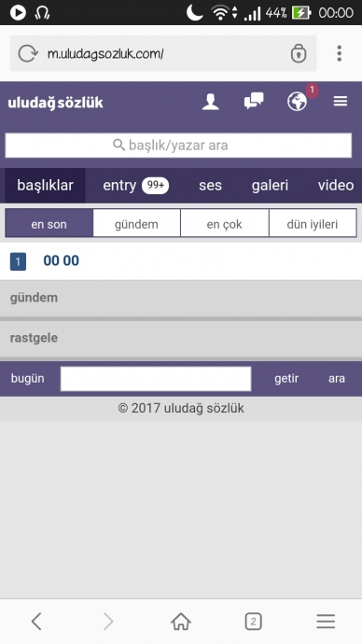The width and height of the screenshot is (362, 644).
Task: Click the getir button
Action: click(x=286, y=379)
